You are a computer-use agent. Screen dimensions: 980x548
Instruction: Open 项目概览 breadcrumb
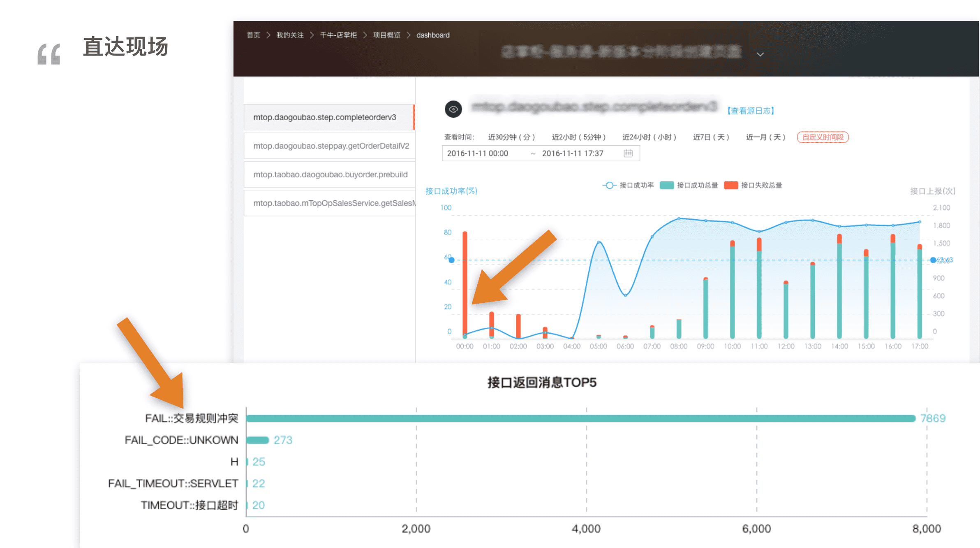386,35
